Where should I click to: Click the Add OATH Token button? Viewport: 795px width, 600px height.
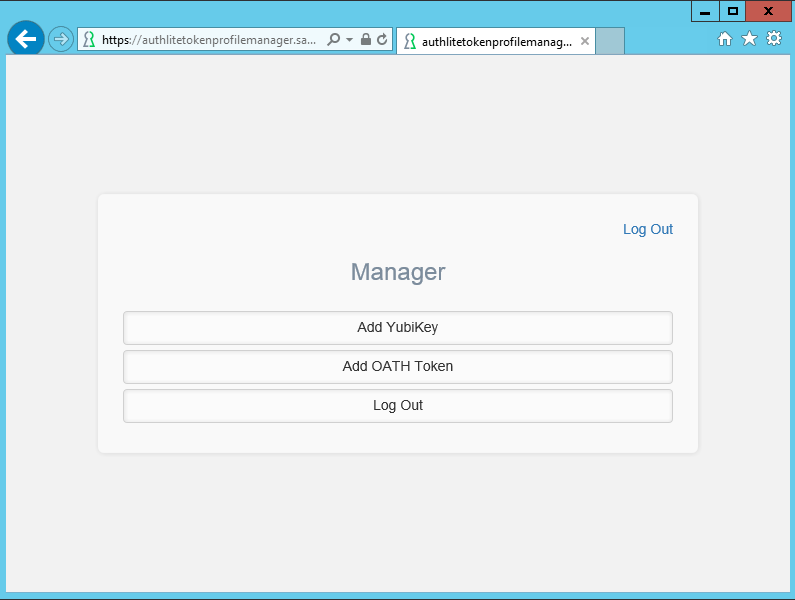click(x=398, y=367)
